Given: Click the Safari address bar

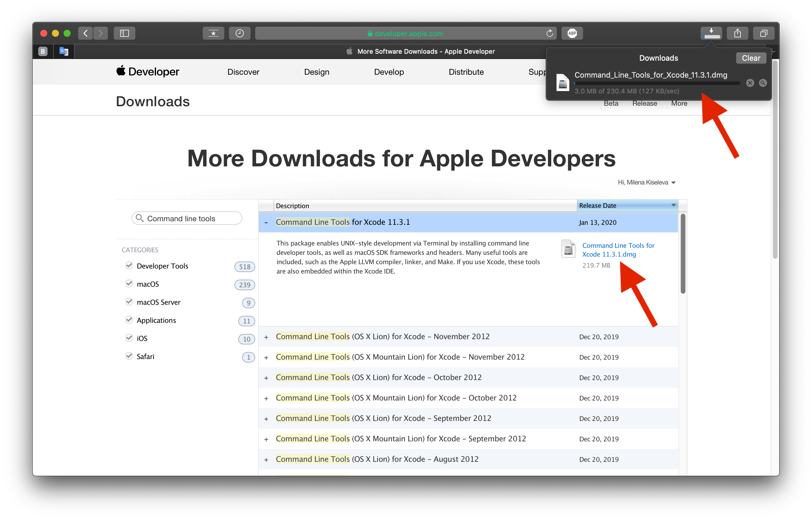Looking at the screenshot, I should pos(406,33).
